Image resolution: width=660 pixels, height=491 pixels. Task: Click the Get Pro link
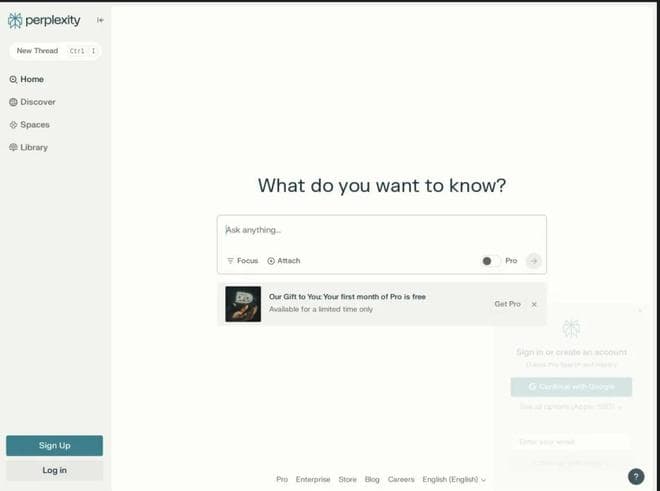[507, 304]
